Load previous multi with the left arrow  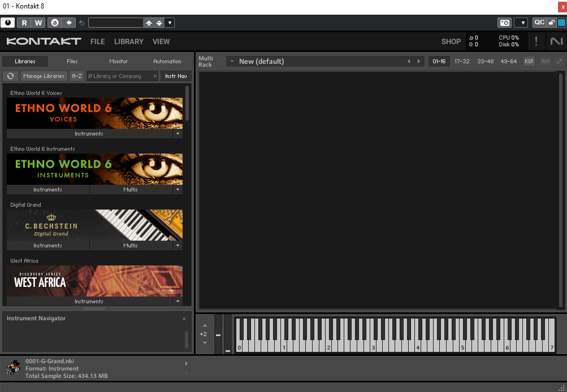(409, 62)
